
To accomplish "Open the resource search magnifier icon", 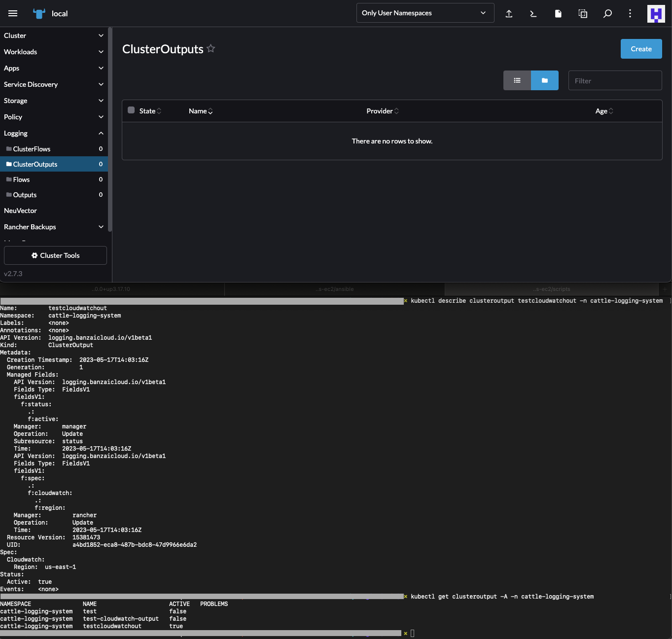I will click(607, 13).
